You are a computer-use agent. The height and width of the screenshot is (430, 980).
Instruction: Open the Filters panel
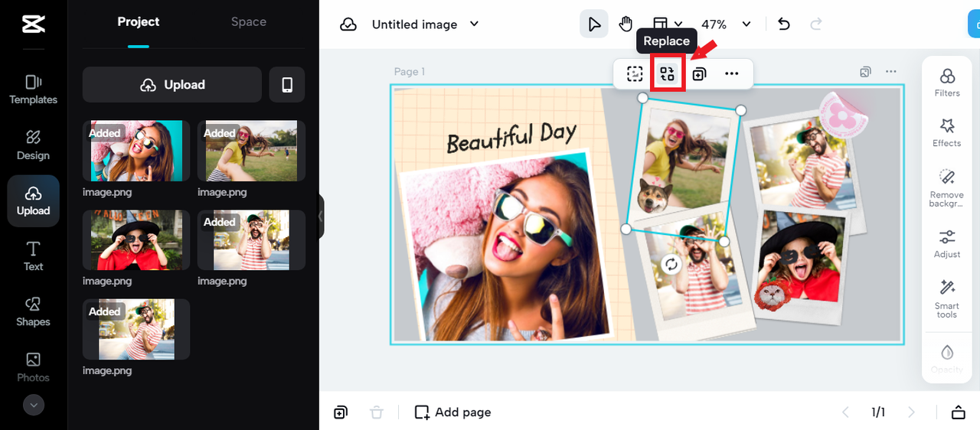[x=947, y=83]
